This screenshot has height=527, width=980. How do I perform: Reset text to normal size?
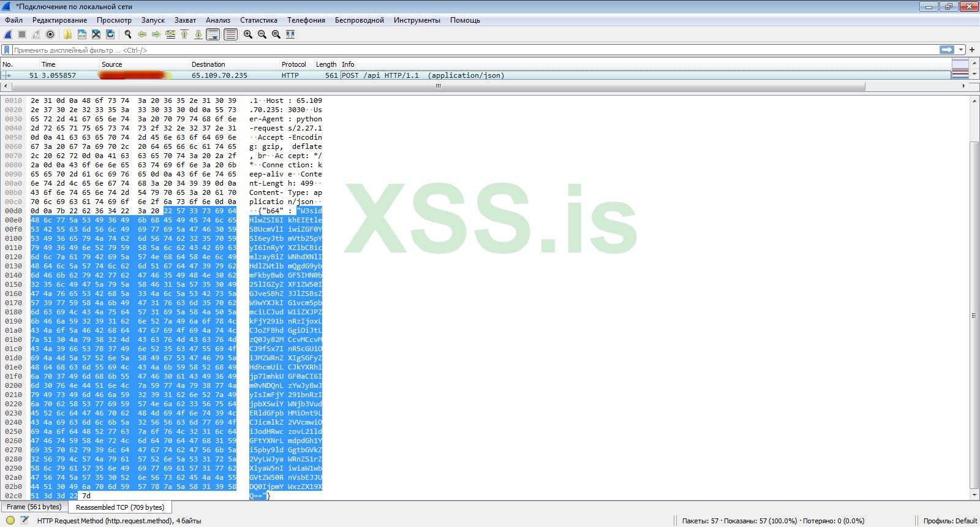(276, 34)
